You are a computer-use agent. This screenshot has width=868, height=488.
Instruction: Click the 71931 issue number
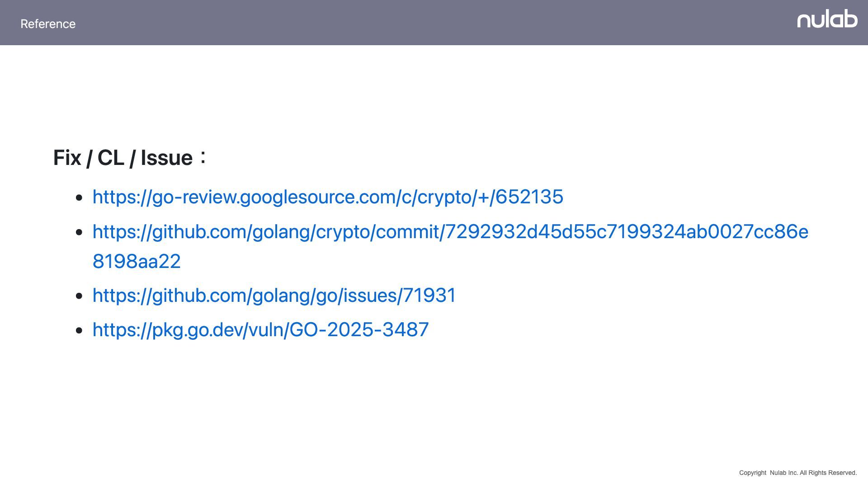(x=429, y=296)
